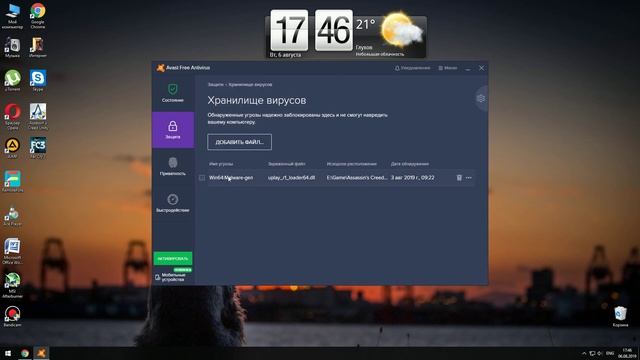
Task: Click the 3 авг 2019 г., 09:22 date cell
Action: pos(413,178)
